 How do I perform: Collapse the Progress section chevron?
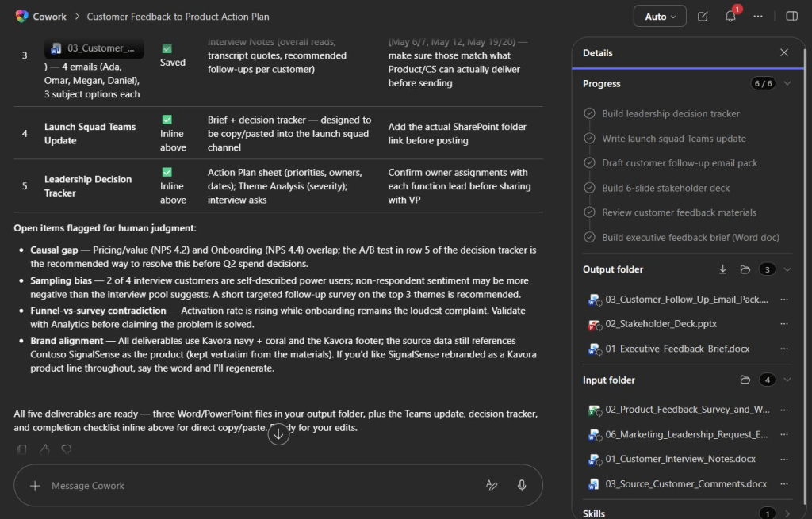(x=787, y=83)
